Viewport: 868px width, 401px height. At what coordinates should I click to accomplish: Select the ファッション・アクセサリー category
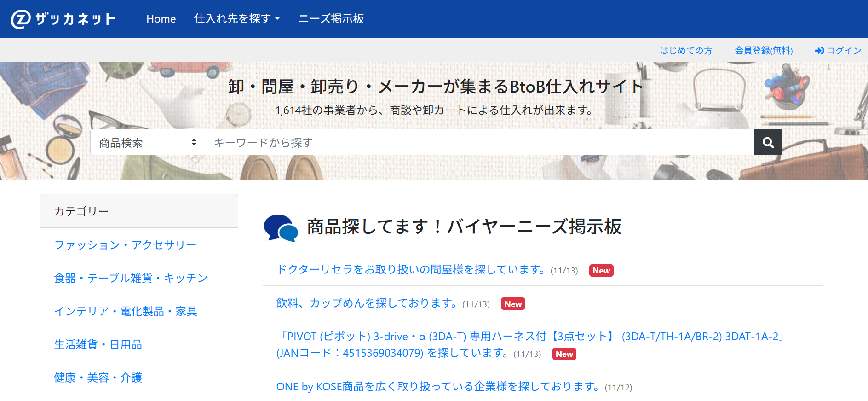coord(126,245)
